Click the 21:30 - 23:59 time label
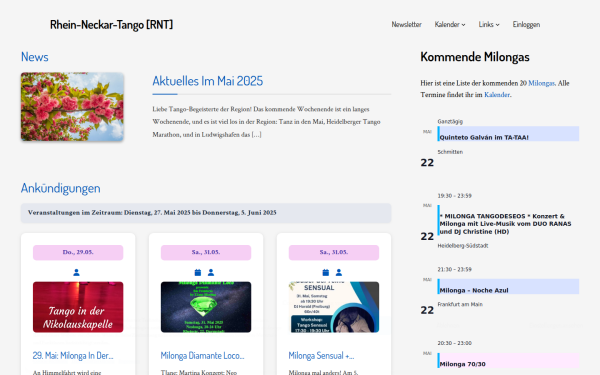This screenshot has height=375, width=600. pos(455,269)
